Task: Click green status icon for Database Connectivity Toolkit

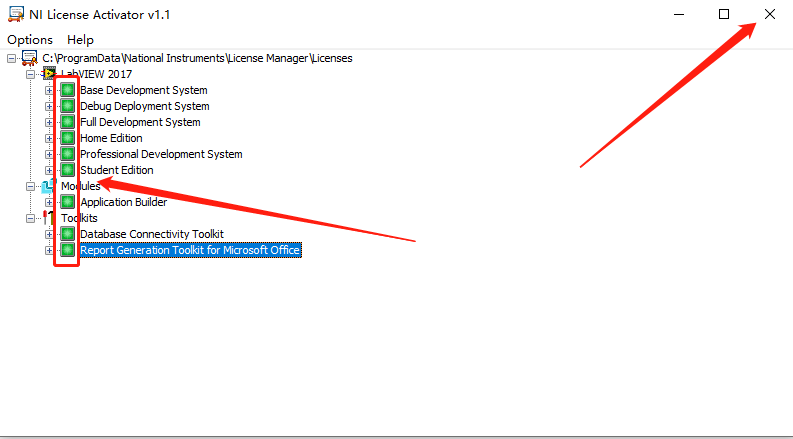Action: coord(67,234)
